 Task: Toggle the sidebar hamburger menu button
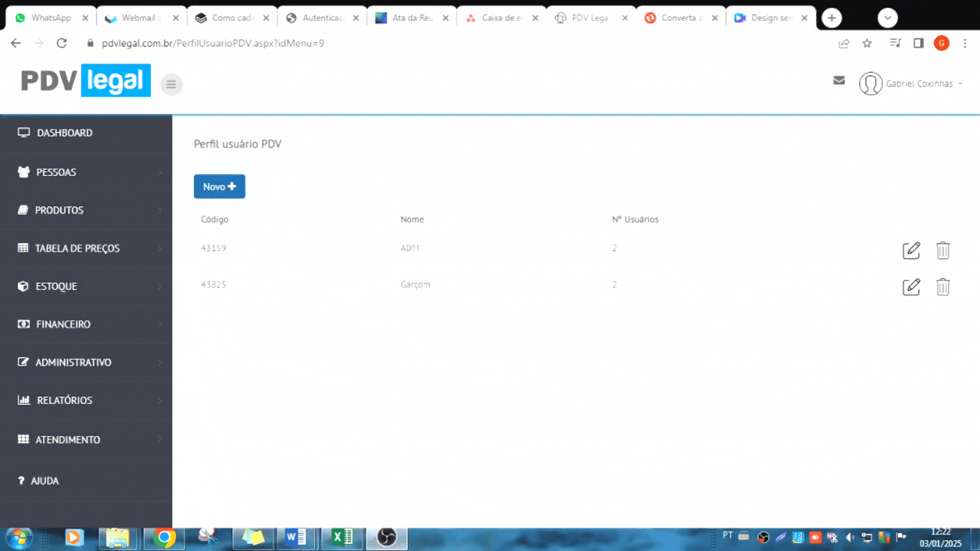pos(171,84)
